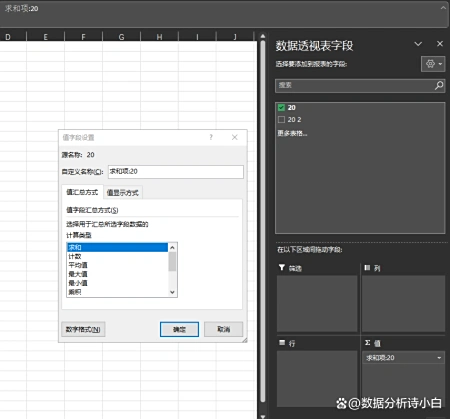This screenshot has width=450, height=419.
Task: Check the field 20 2 checkbox
Action: 281,119
